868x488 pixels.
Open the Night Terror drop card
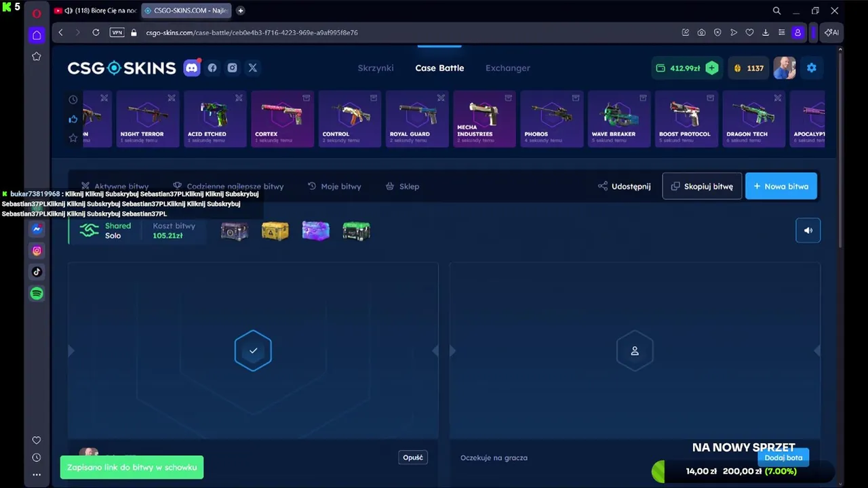point(147,119)
